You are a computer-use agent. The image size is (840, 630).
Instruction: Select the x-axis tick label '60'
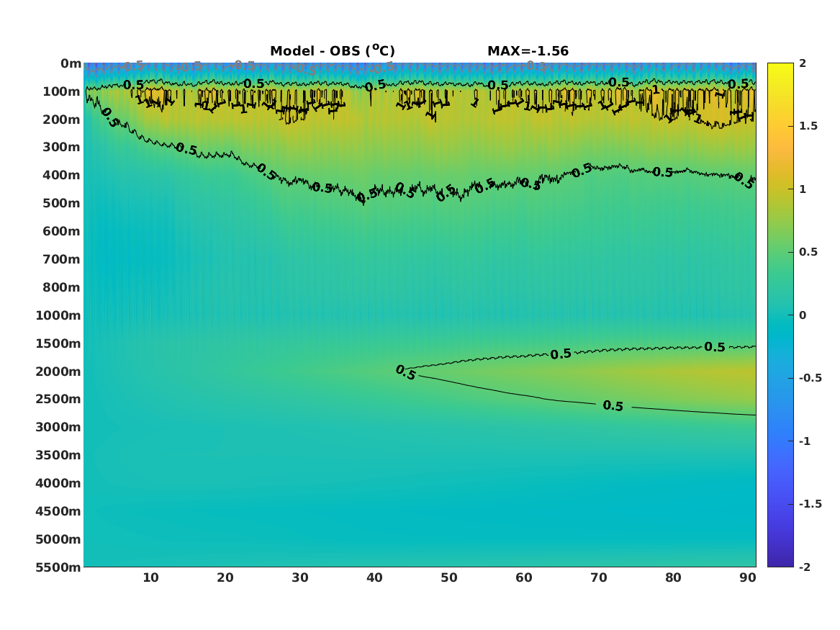coord(524,577)
